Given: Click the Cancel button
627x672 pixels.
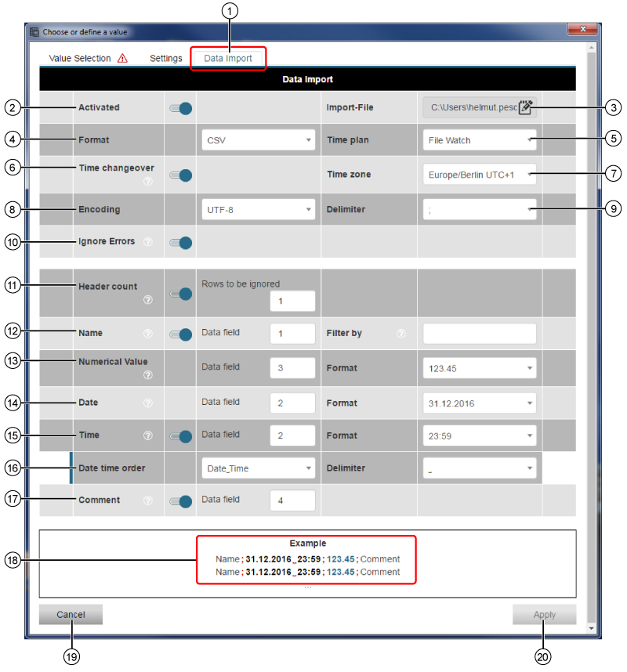Looking at the screenshot, I should pos(71,615).
